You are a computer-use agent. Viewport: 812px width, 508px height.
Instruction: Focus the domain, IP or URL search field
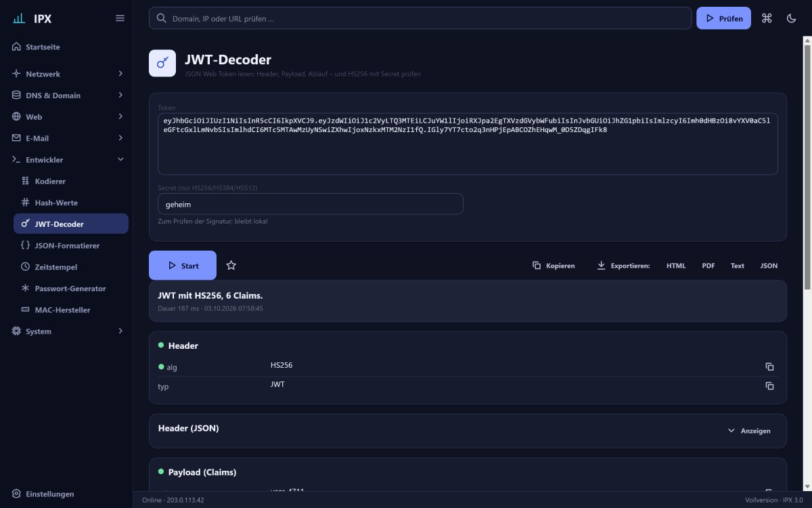click(x=420, y=18)
